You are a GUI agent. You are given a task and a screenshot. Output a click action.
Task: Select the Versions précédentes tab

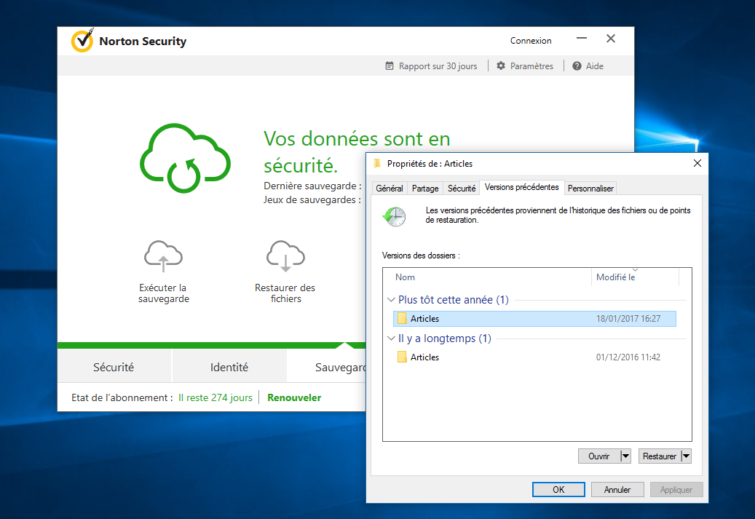[x=521, y=187]
